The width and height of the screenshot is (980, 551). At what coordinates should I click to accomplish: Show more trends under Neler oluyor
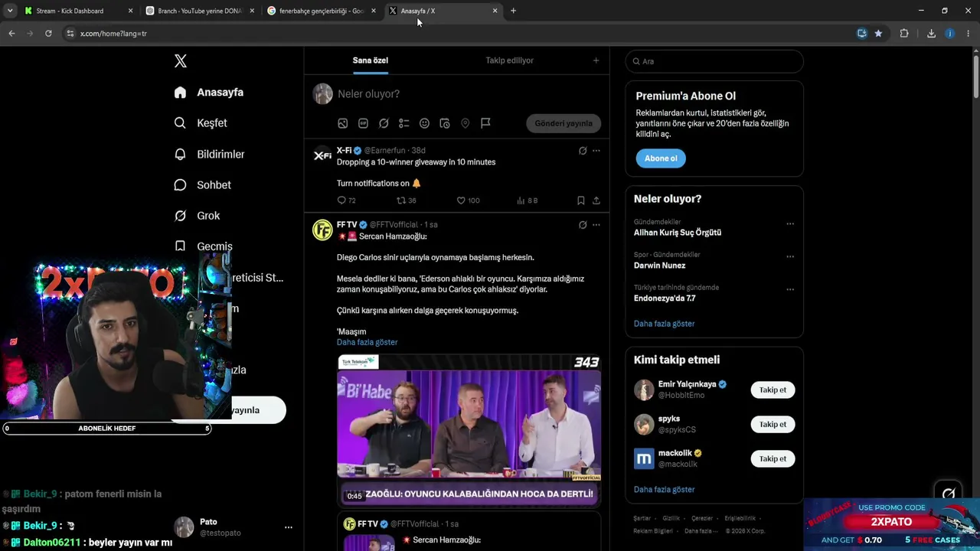pos(664,324)
